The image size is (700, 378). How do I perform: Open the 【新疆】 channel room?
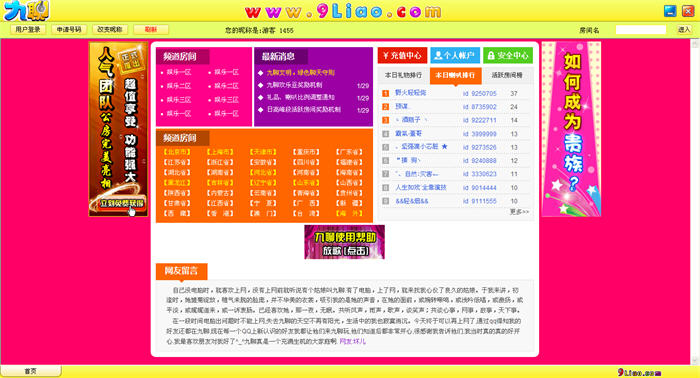[349, 203]
